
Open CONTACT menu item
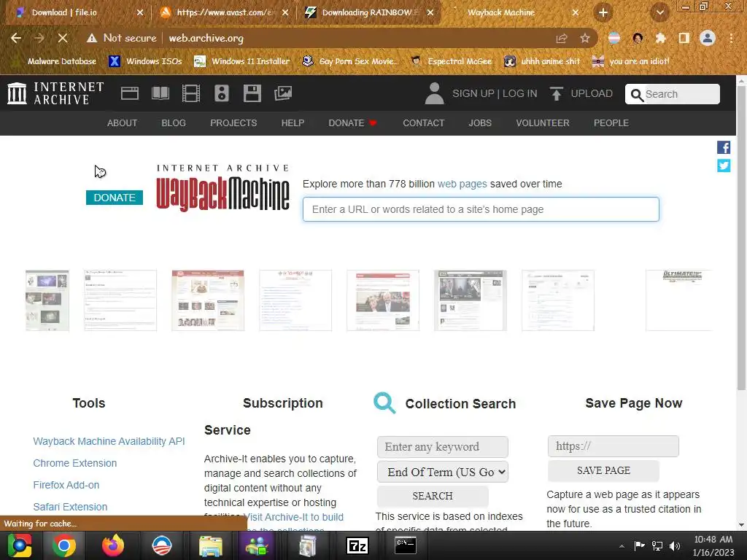(424, 122)
